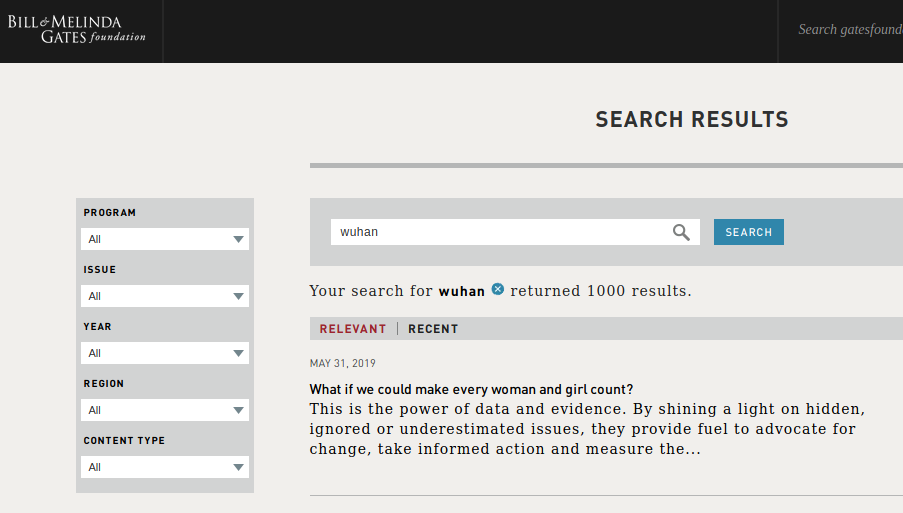Open the Content Type filter dropdown
903x513 pixels.
[165, 467]
